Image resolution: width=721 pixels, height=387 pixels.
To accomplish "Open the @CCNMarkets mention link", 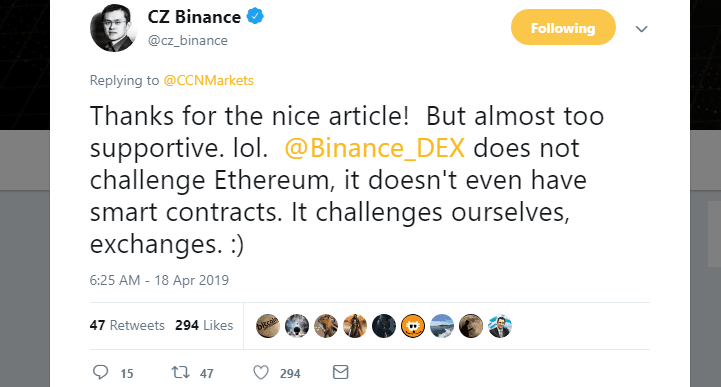I will click(x=208, y=80).
